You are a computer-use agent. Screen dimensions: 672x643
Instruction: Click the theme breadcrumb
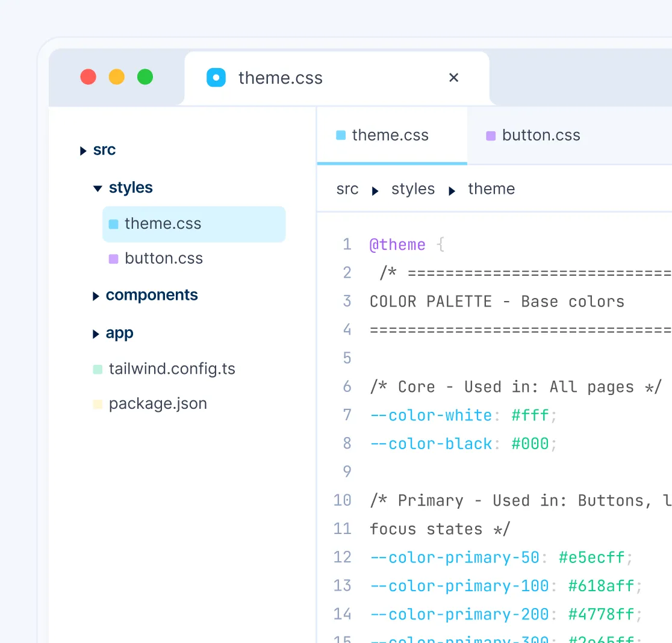[x=491, y=189]
